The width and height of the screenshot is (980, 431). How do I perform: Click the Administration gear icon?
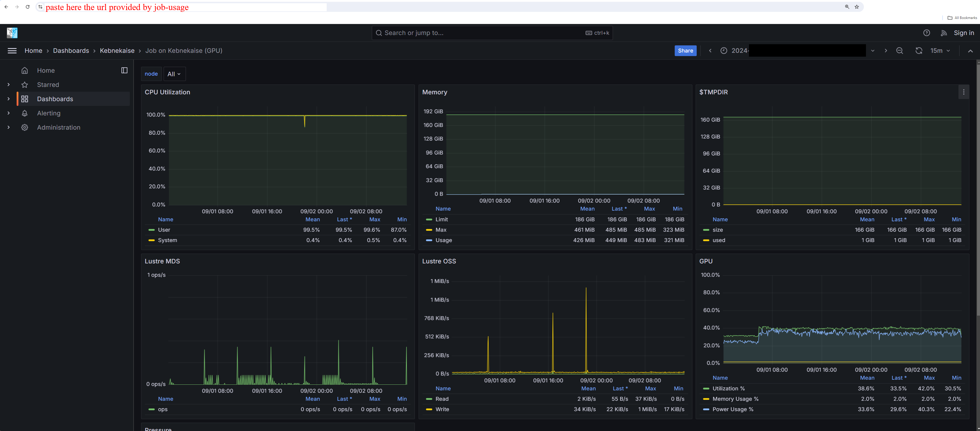click(25, 127)
